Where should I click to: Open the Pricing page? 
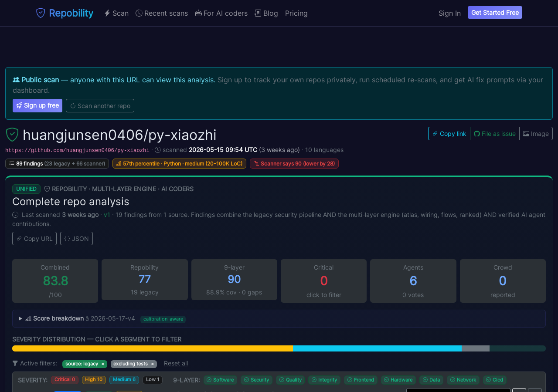(x=296, y=13)
